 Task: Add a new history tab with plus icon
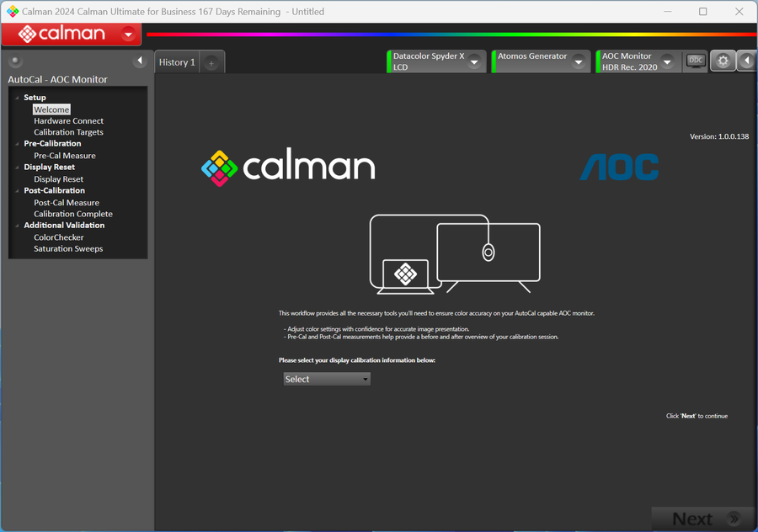(211, 63)
